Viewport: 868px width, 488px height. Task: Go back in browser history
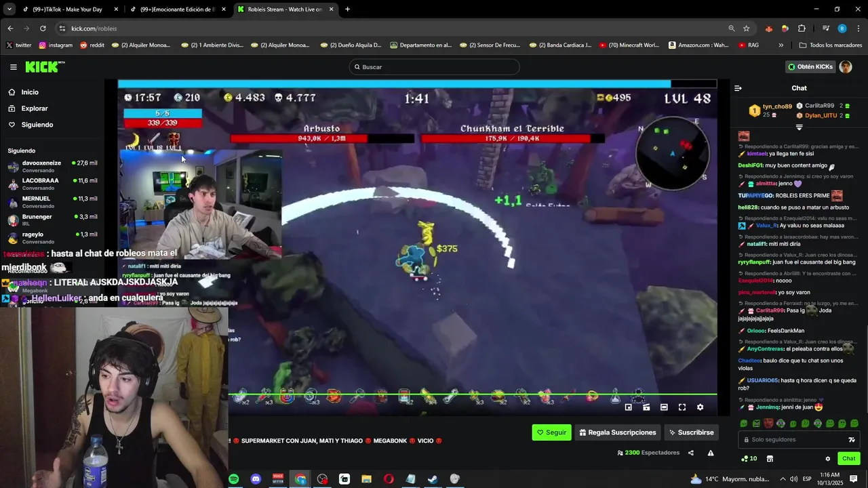tap(10, 28)
